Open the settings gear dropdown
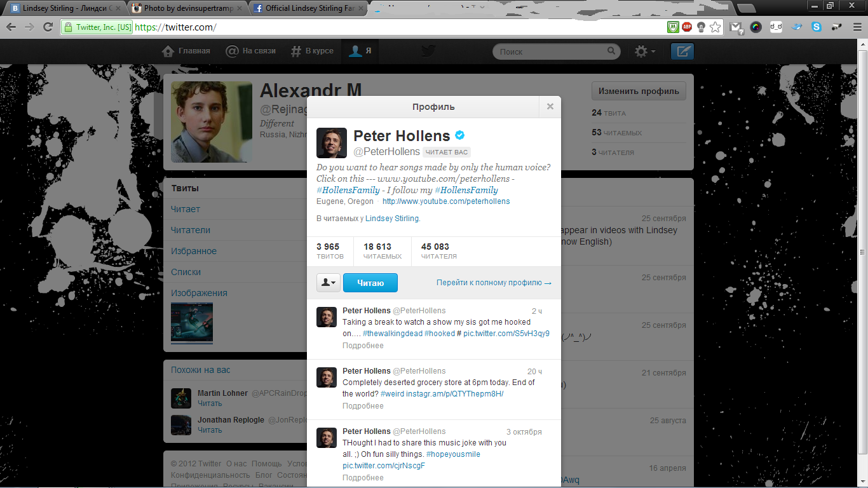Viewport: 868px width, 488px height. tap(645, 51)
